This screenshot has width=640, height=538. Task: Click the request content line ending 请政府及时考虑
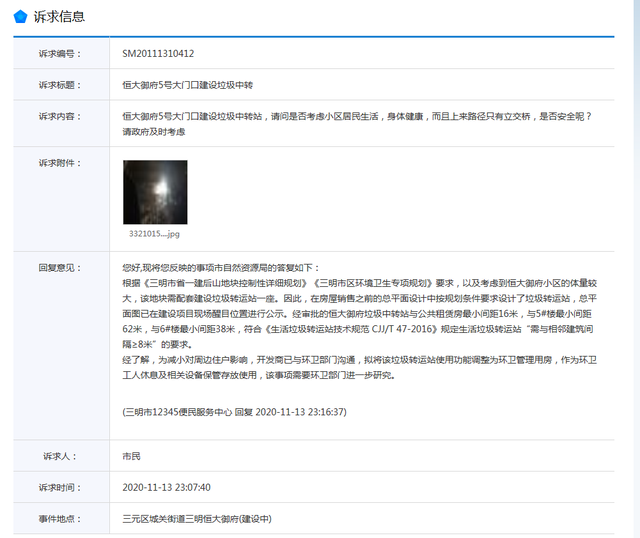tap(154, 132)
